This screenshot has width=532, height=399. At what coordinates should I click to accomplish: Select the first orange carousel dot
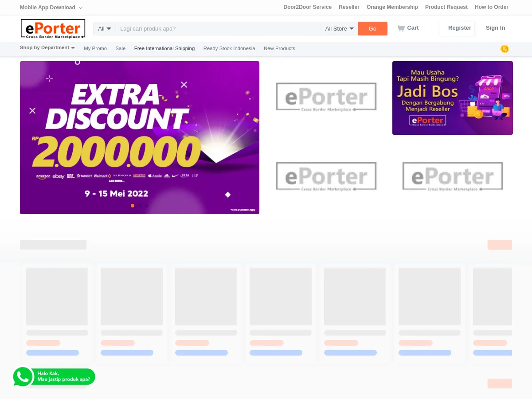pyautogui.click(x=132, y=206)
